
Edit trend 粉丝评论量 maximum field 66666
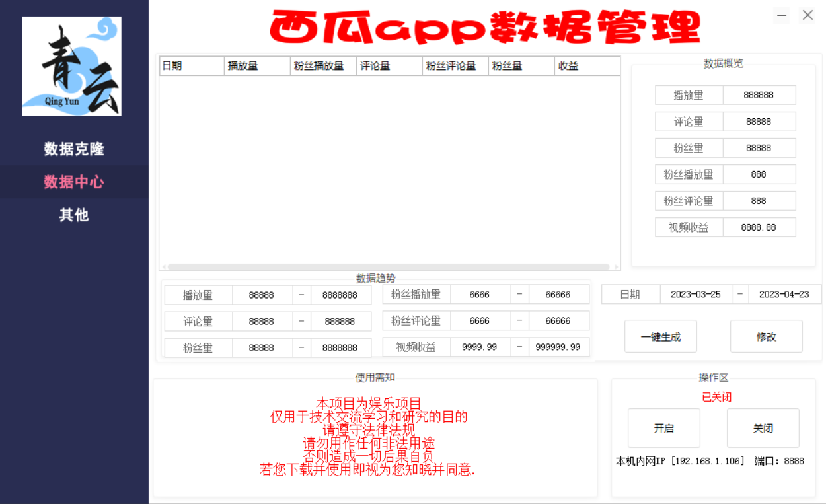558,321
